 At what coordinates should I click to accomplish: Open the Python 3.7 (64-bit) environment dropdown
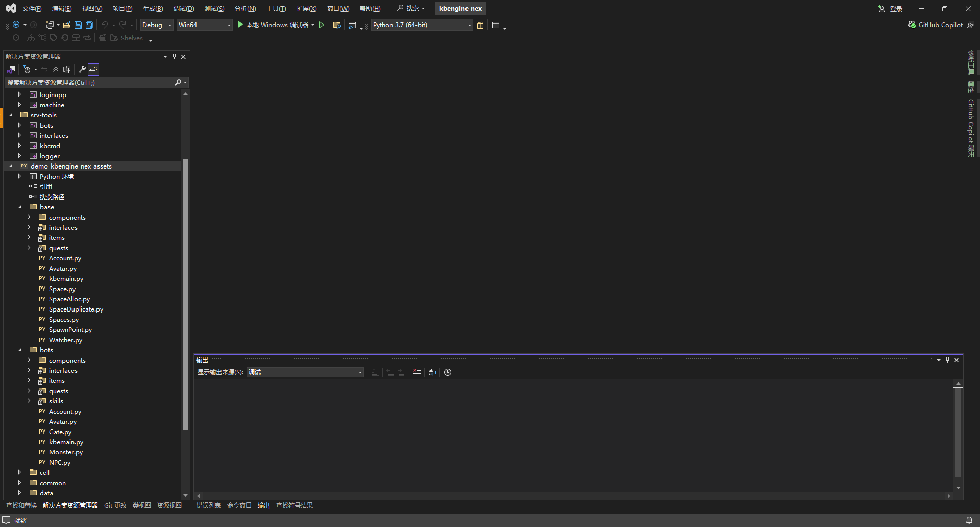click(422, 25)
